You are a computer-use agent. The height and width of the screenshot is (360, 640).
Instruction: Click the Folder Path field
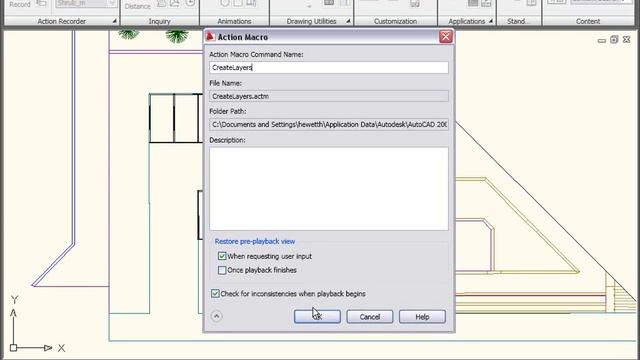click(x=329, y=124)
